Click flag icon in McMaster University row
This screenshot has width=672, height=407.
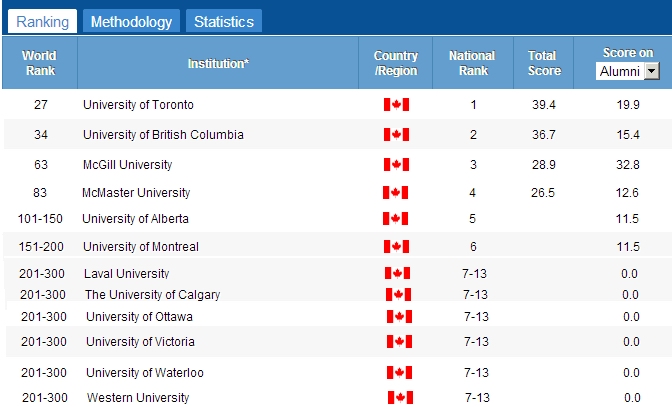[x=396, y=192]
